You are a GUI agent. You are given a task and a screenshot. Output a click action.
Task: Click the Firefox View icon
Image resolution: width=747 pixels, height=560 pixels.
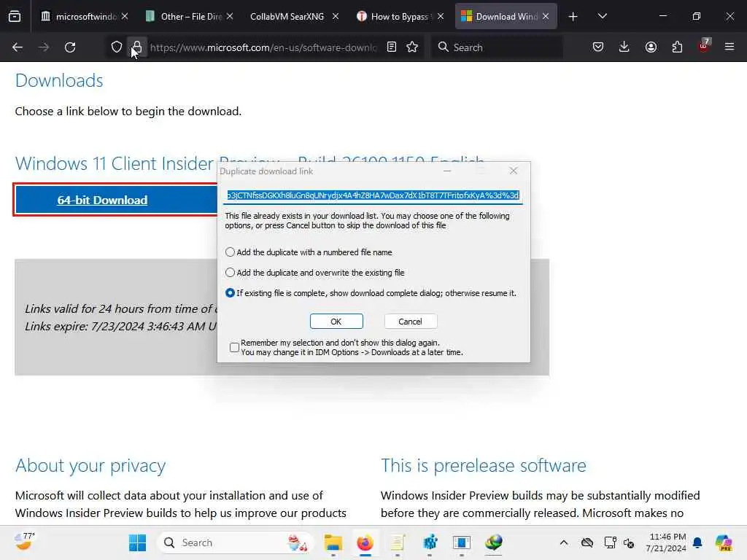(x=15, y=17)
